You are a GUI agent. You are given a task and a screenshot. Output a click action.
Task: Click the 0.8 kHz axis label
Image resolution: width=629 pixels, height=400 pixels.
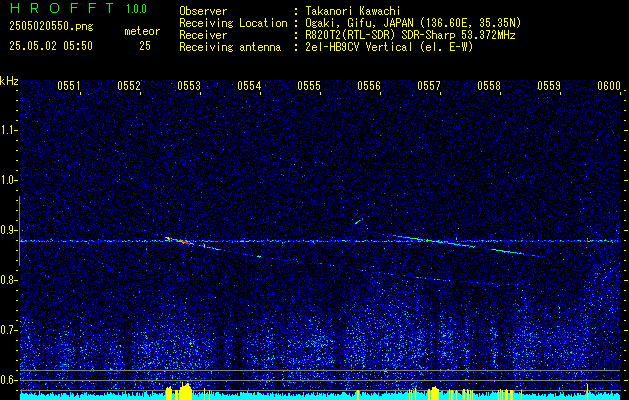8,280
